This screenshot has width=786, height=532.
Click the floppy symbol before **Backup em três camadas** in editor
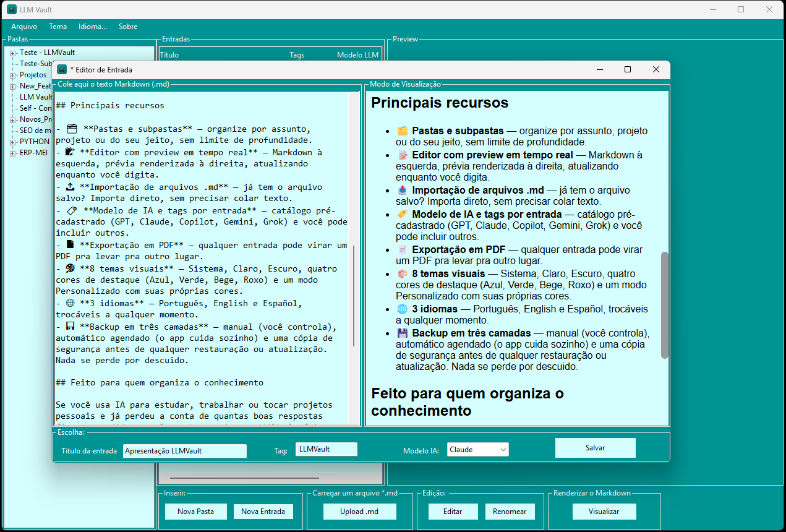[x=70, y=326]
